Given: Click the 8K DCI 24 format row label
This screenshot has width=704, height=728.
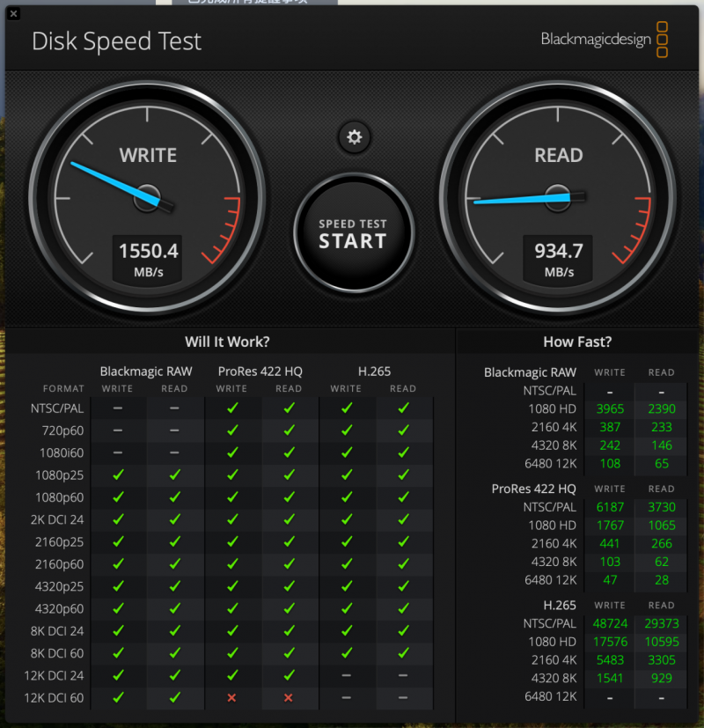Looking at the screenshot, I should [57, 631].
